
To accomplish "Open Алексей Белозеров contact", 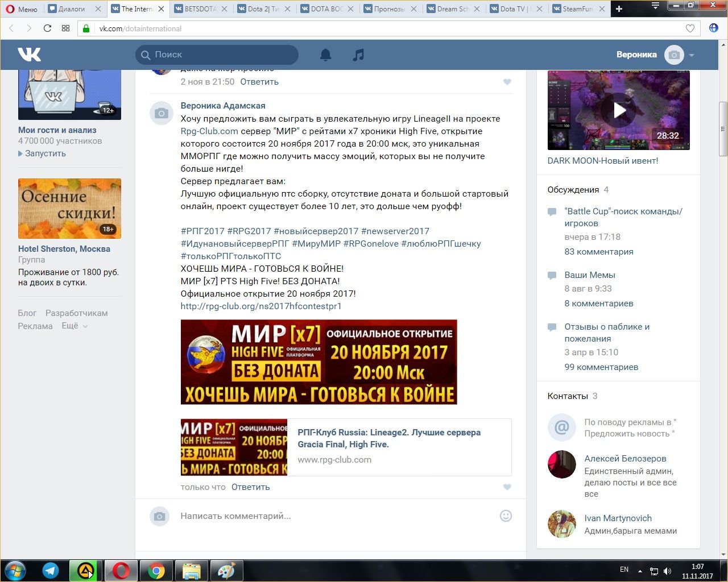I will (x=625, y=459).
